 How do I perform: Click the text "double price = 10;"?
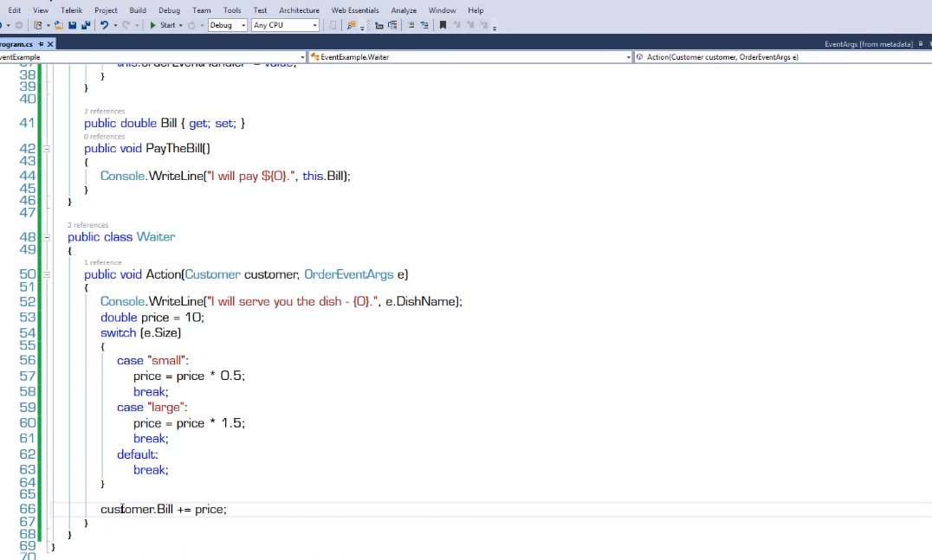tap(152, 317)
